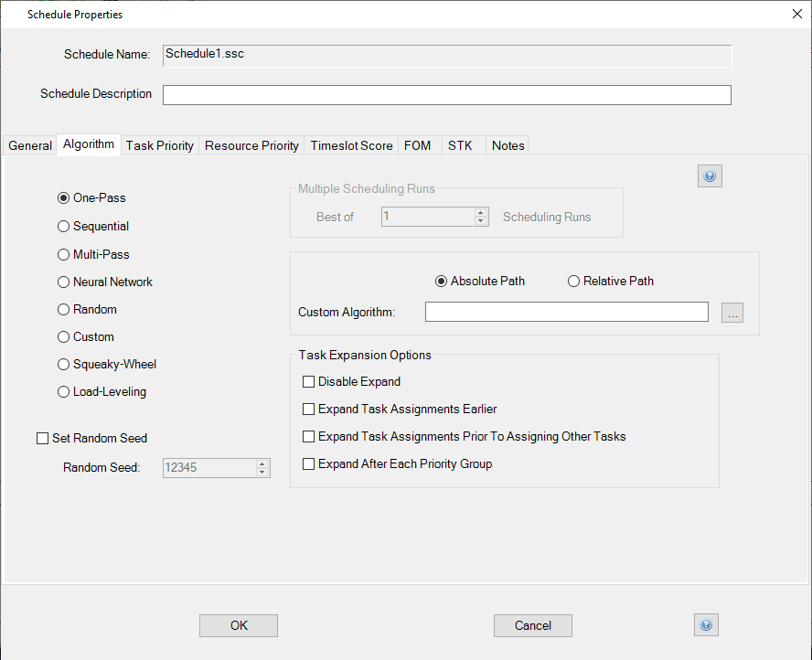
Task: Click the help icon beside Cancel
Action: (706, 625)
